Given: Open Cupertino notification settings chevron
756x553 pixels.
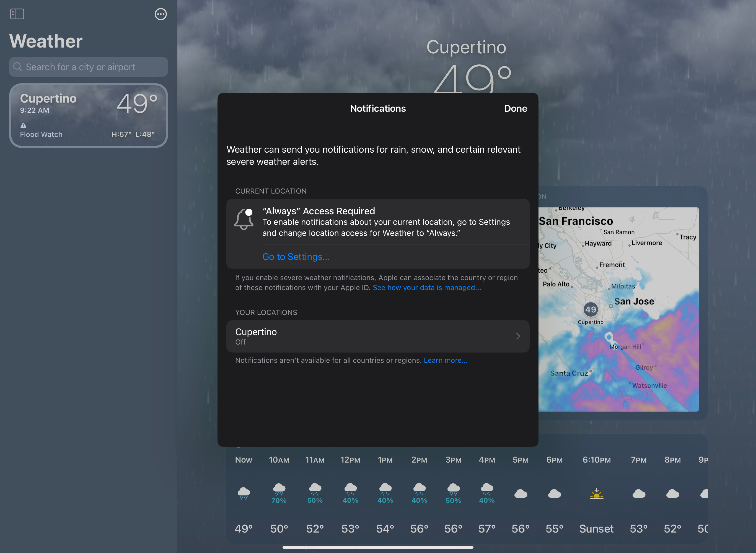Looking at the screenshot, I should (518, 336).
